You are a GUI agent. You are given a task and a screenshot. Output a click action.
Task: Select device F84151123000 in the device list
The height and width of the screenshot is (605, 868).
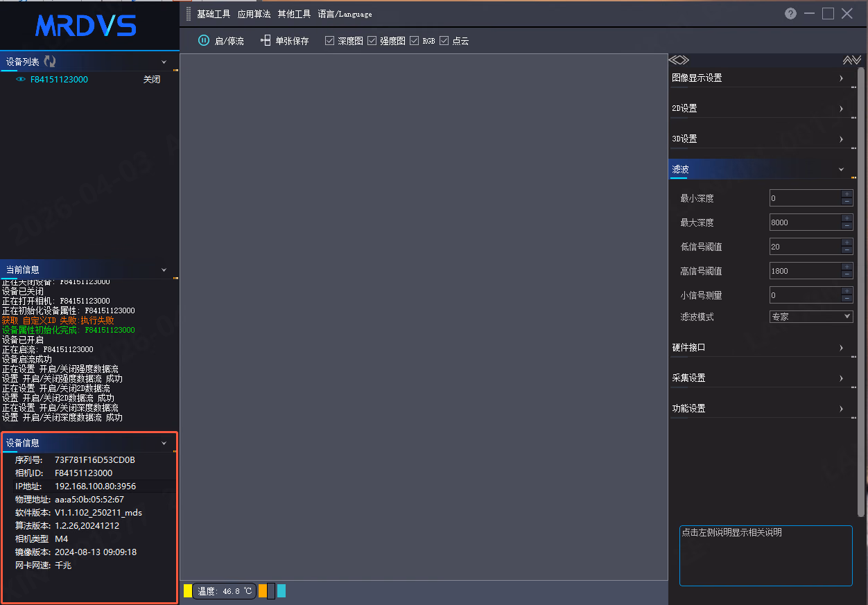59,80
